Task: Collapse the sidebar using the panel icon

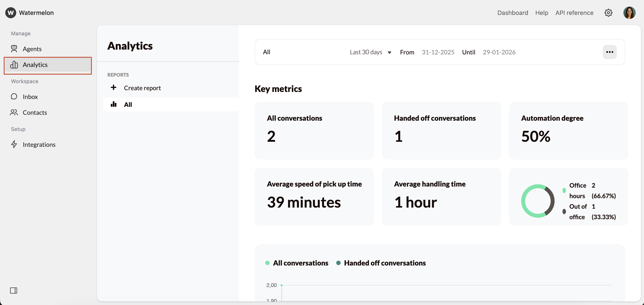Action: 14,291
